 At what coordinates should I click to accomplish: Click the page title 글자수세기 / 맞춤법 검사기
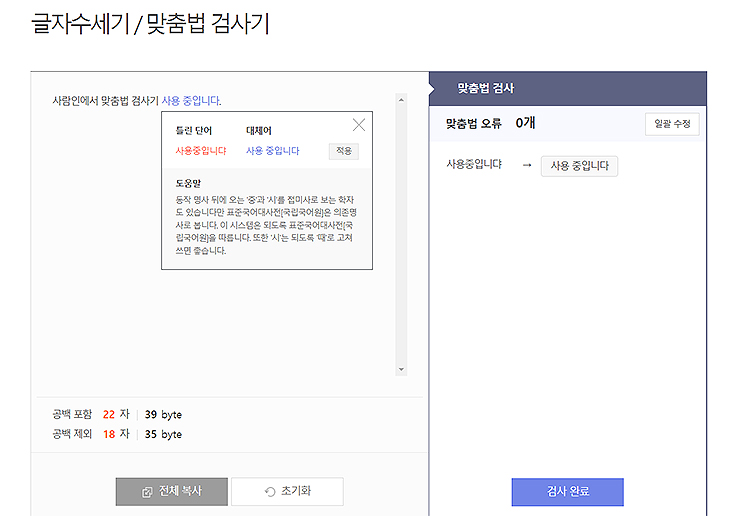click(151, 23)
